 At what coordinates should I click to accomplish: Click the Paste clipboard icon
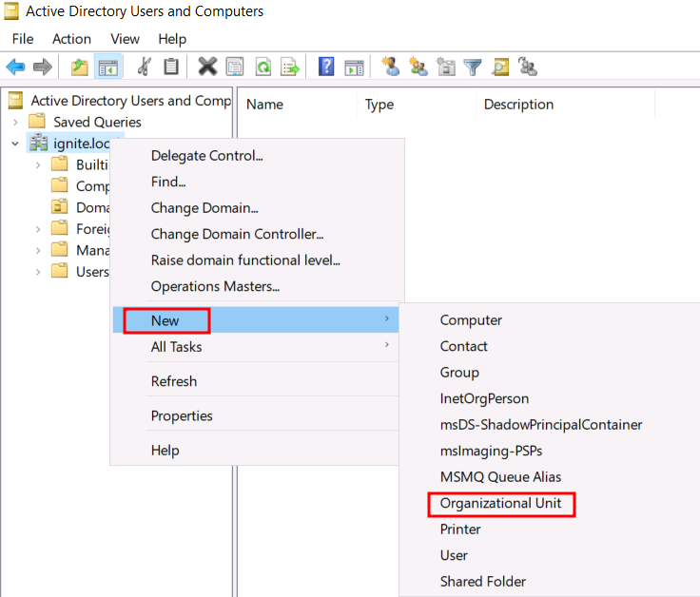[171, 67]
